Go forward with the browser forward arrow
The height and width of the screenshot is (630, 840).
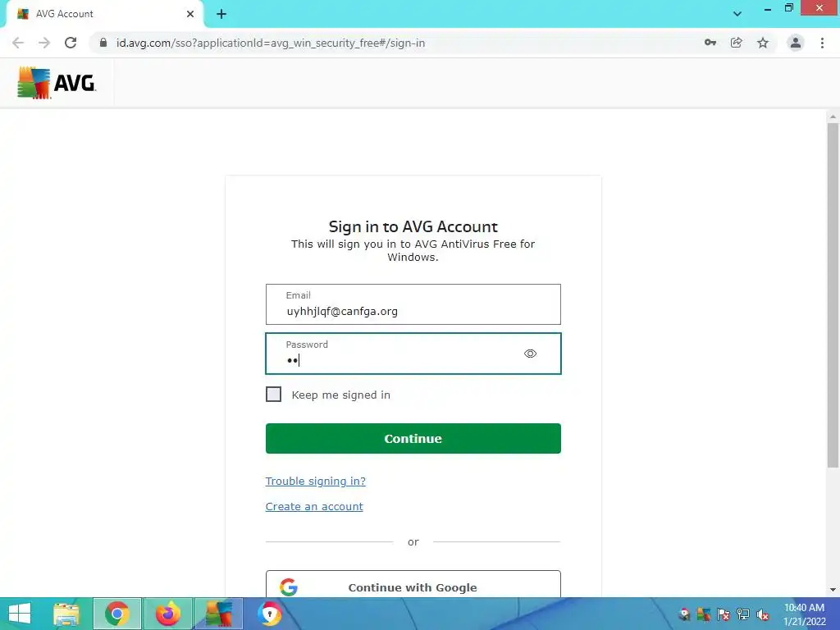click(44, 43)
